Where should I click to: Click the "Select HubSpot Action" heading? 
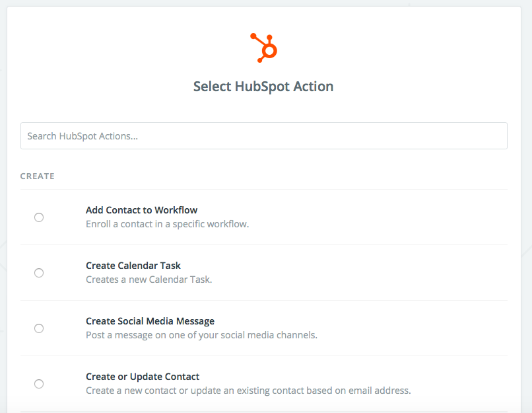click(x=263, y=87)
